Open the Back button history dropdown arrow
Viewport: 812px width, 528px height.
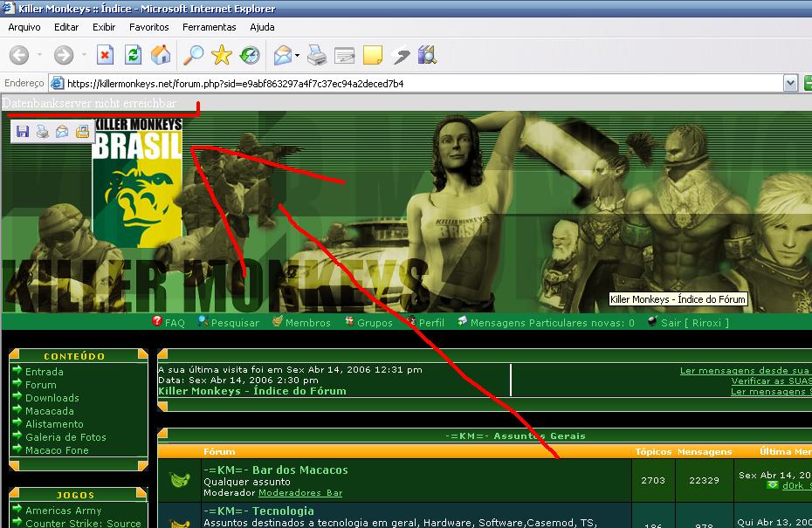point(39,56)
